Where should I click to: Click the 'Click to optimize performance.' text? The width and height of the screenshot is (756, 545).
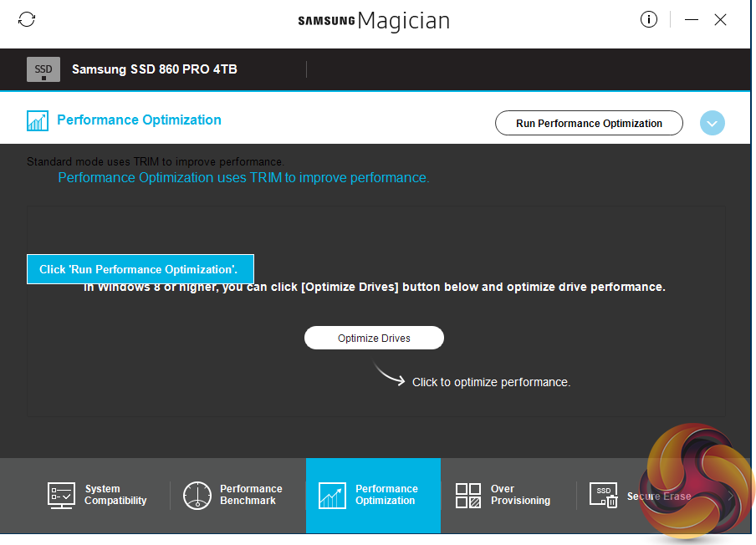(491, 382)
